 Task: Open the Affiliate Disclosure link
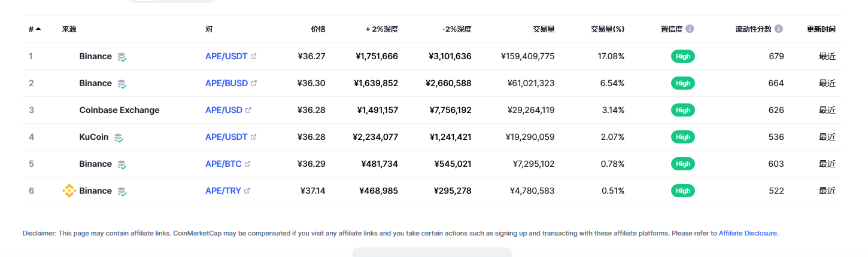(748, 233)
